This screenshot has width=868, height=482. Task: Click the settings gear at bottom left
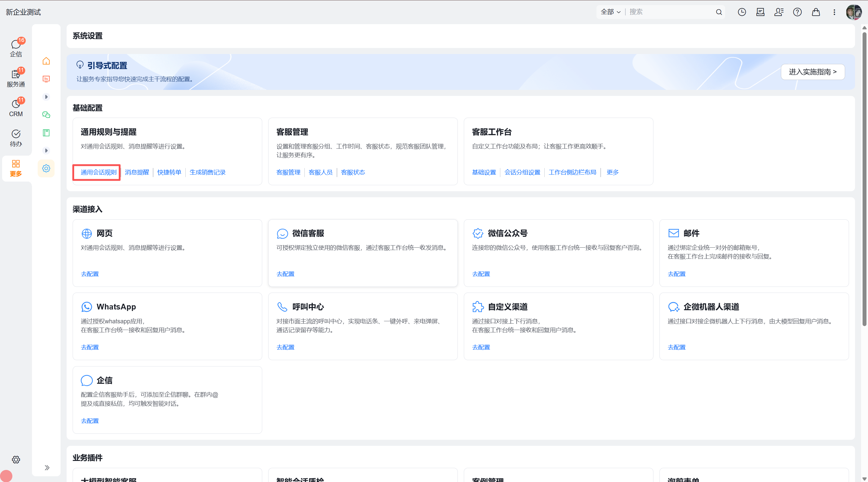tap(16, 459)
